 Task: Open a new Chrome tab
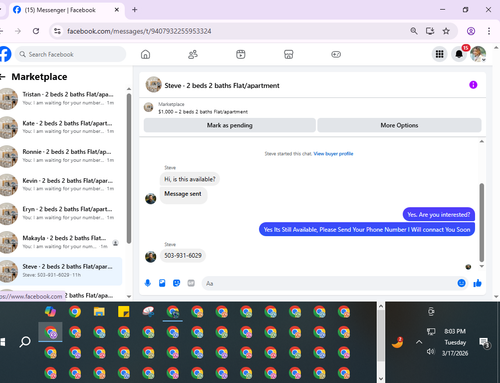pos(135,10)
